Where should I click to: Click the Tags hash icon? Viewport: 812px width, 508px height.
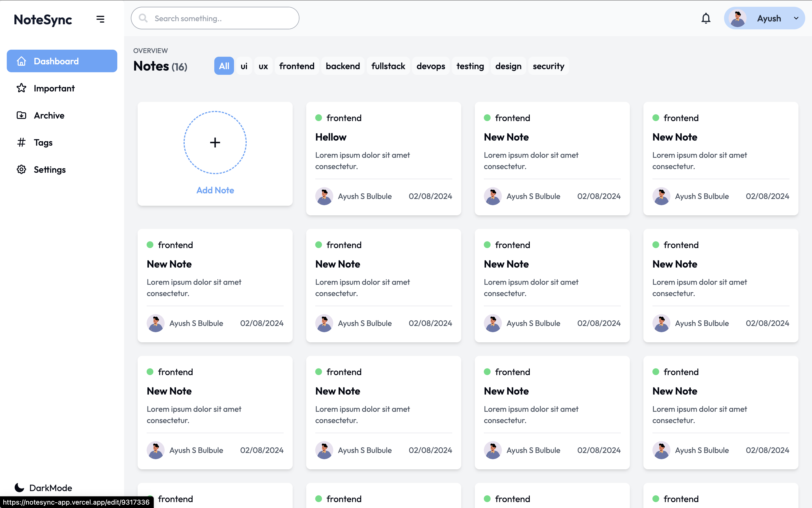pyautogui.click(x=21, y=143)
